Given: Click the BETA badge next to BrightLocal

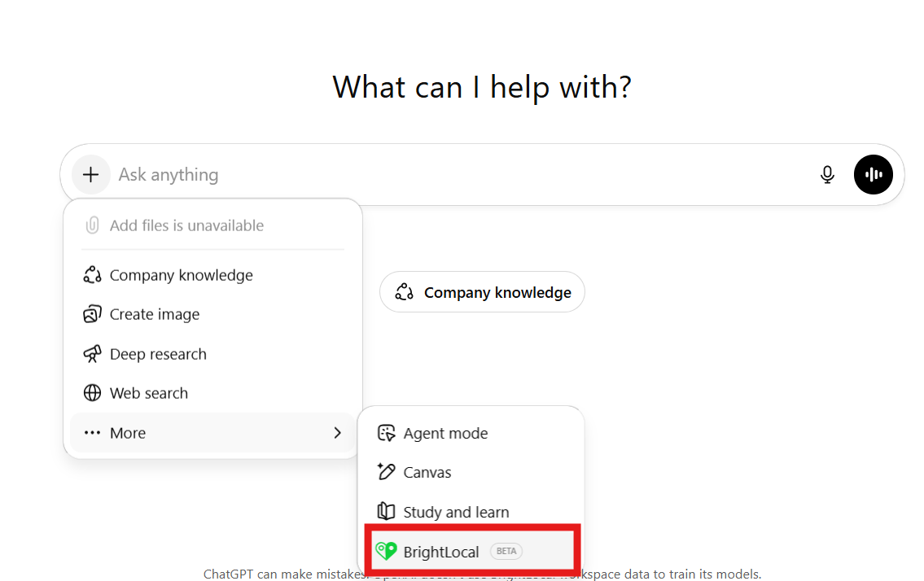Looking at the screenshot, I should 506,552.
